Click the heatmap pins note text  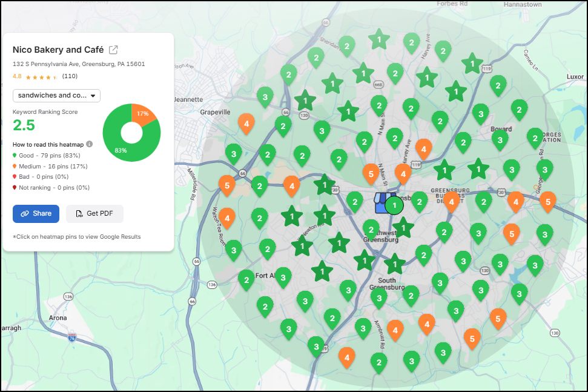click(77, 237)
